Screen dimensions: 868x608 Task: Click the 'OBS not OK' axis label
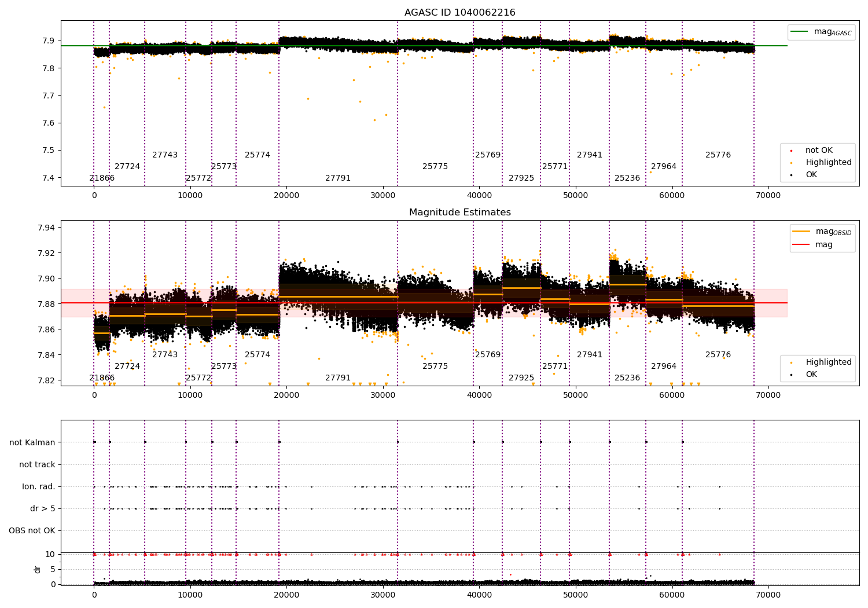pyautogui.click(x=32, y=530)
